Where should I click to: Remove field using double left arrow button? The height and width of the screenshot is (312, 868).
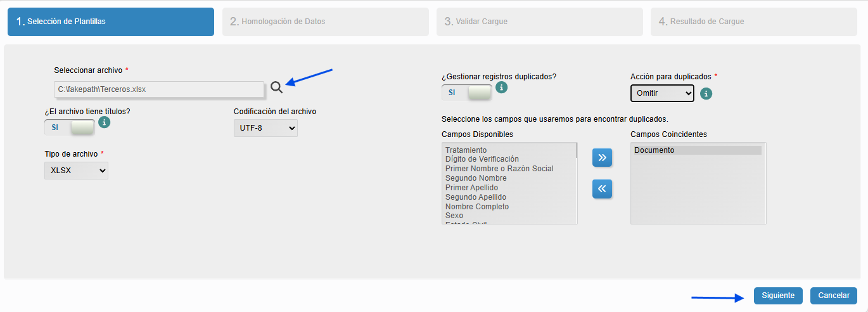coord(602,189)
